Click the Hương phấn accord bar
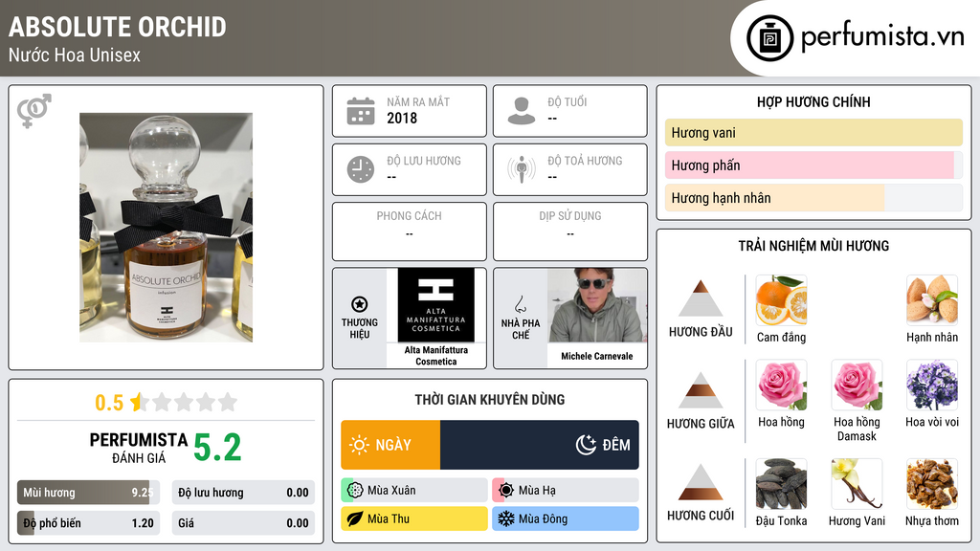This screenshot has width=980, height=551. point(813,165)
